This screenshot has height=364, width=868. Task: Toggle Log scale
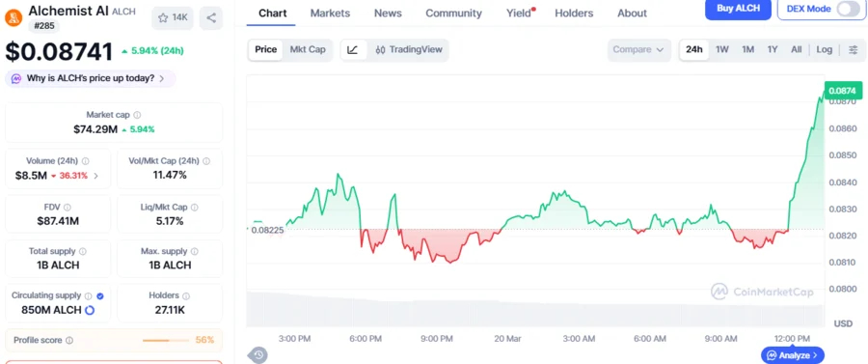tap(825, 50)
